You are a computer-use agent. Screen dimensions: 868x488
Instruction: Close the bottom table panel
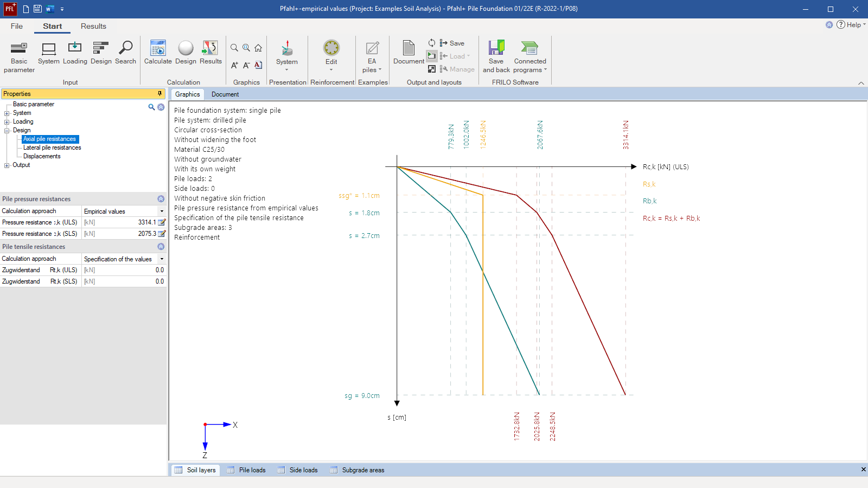pos(863,470)
